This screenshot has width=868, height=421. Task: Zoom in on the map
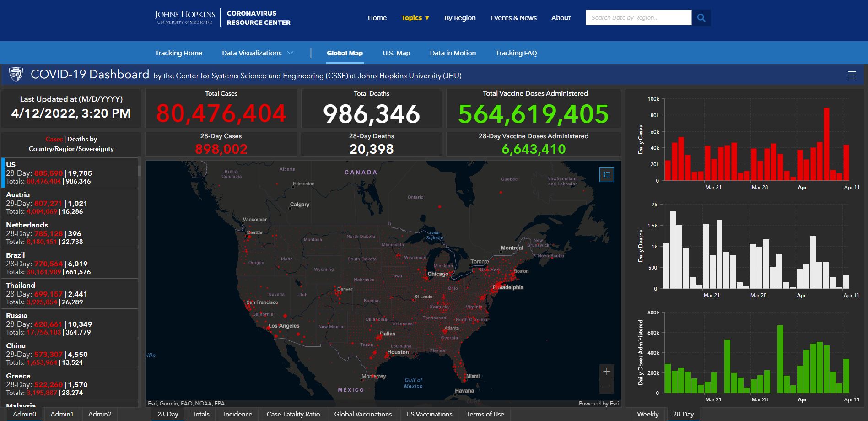607,372
